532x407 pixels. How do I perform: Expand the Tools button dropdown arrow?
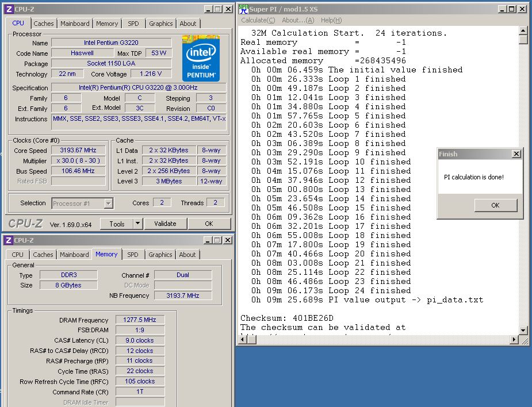[x=137, y=224]
